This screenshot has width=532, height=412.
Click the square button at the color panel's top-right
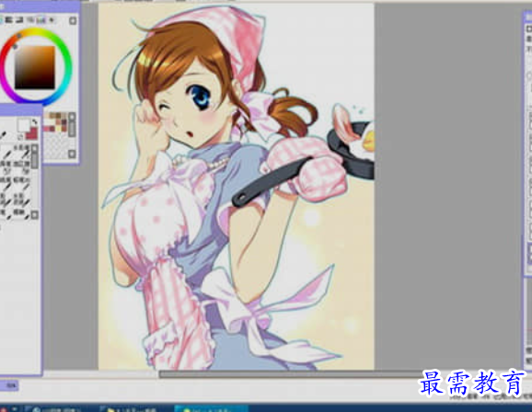coord(73,20)
